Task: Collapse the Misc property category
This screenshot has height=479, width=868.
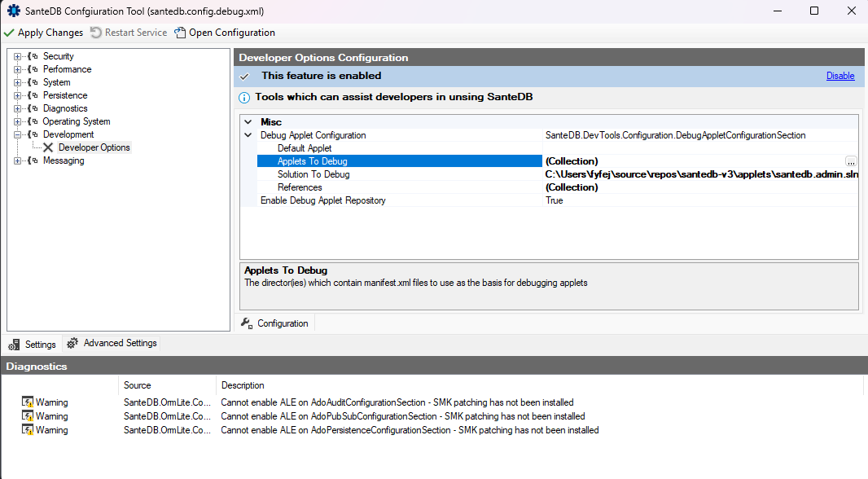Action: 248,122
